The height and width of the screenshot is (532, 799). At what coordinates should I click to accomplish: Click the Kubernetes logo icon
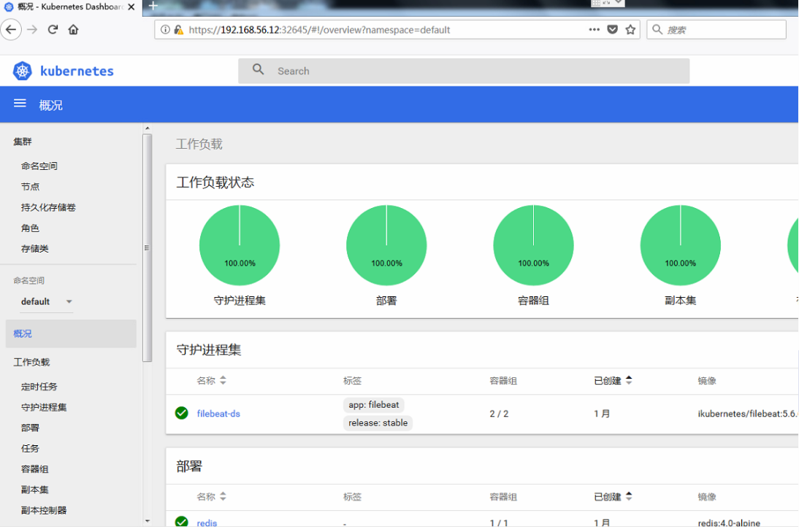point(23,71)
